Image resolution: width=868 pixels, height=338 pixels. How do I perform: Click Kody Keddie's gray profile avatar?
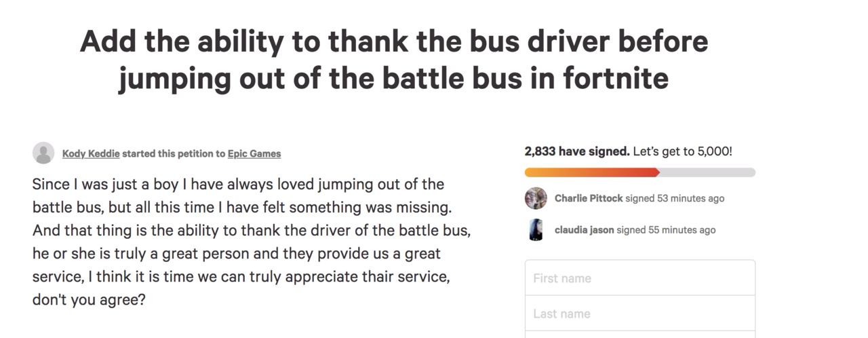(43, 153)
